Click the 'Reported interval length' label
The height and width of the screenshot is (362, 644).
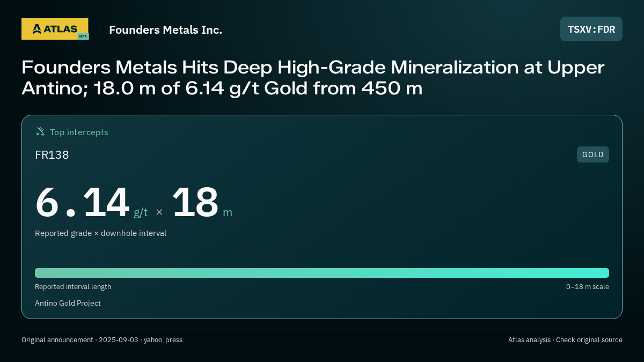tap(73, 287)
